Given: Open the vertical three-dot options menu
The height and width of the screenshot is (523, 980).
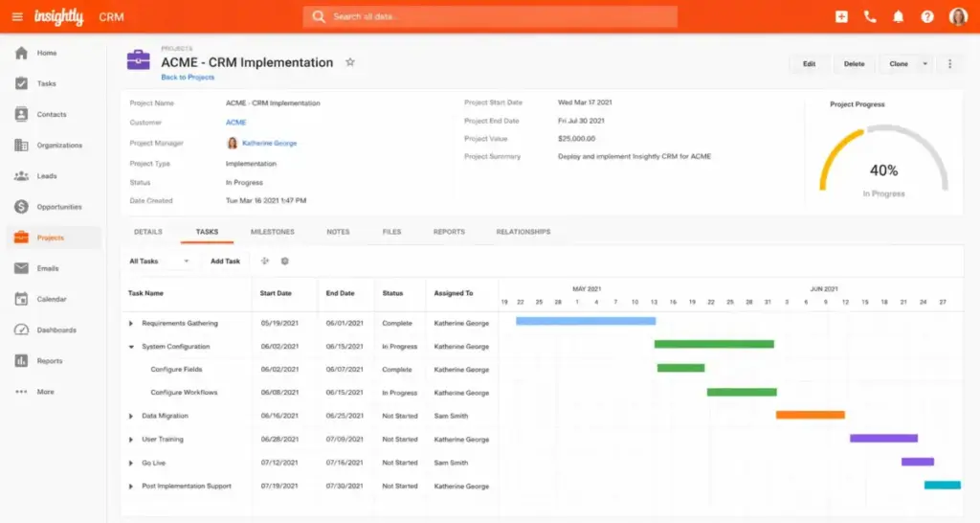Looking at the screenshot, I should pyautogui.click(x=949, y=64).
